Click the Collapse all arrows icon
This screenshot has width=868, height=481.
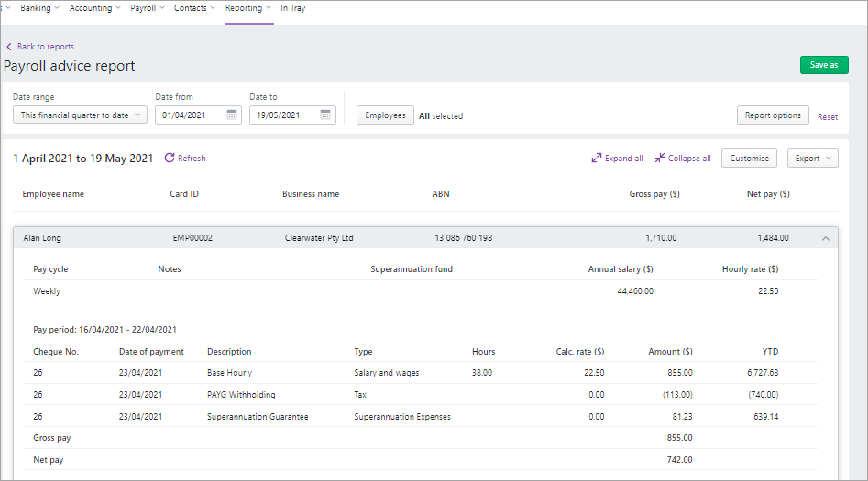pos(660,159)
